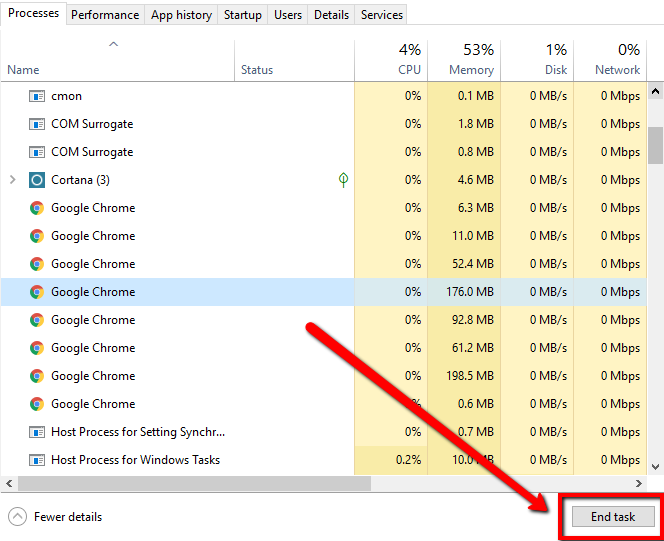Image resolution: width=664 pixels, height=541 pixels.
Task: Switch to the Processes tab
Action: [33, 13]
